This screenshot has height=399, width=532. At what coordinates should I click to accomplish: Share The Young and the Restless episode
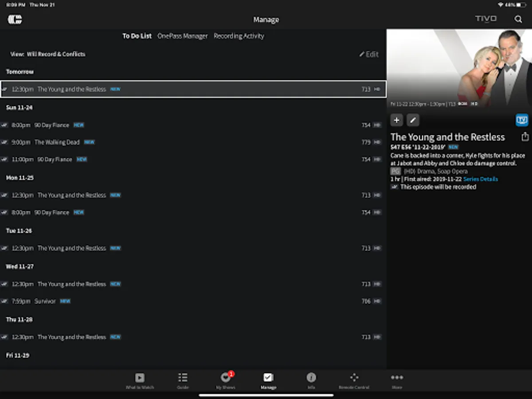525,137
